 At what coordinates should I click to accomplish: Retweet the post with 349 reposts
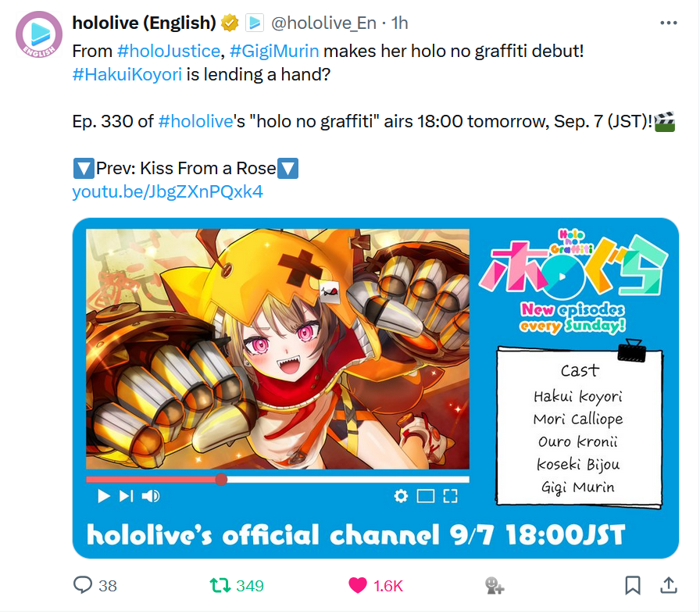[220, 585]
